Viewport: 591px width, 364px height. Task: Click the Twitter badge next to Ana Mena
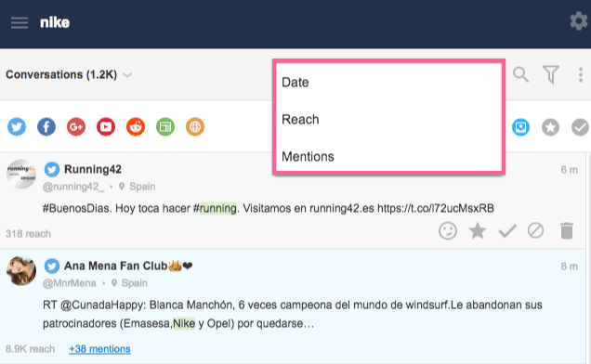[52, 266]
